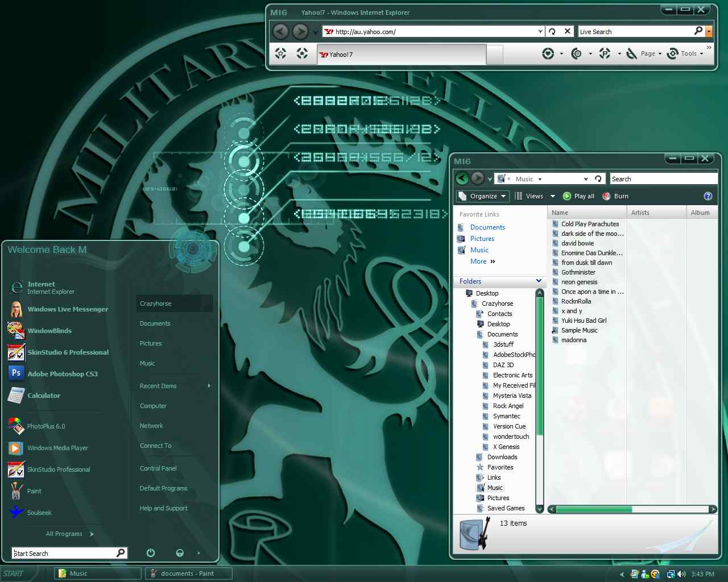The image size is (728, 582).
Task: Expand Recent Items submenu arrow
Action: click(209, 386)
